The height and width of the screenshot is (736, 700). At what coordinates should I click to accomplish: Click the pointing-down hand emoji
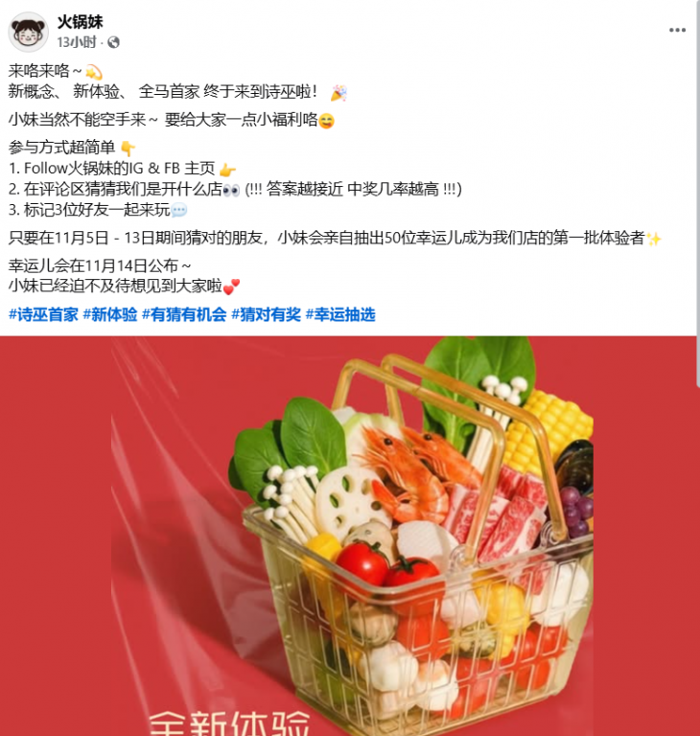point(128,149)
